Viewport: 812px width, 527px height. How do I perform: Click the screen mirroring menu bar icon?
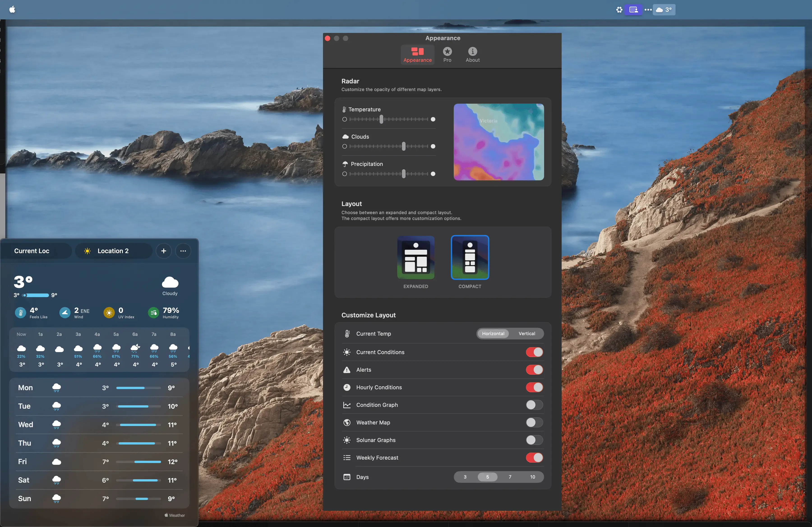coord(633,9)
